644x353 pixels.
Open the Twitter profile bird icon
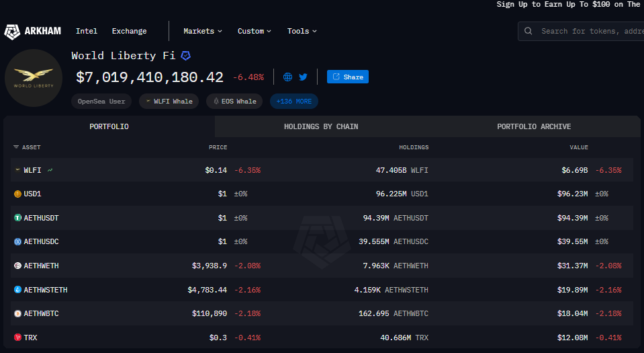tap(303, 77)
